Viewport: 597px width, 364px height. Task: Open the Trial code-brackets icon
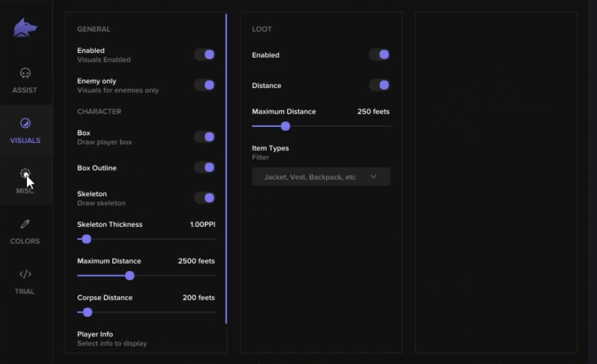pyautogui.click(x=25, y=275)
